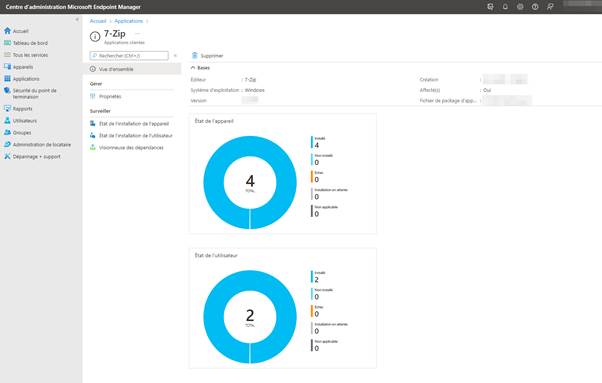Click Installé value 2 in user legend
Viewport: 602px width, 383px height.
coord(317,280)
